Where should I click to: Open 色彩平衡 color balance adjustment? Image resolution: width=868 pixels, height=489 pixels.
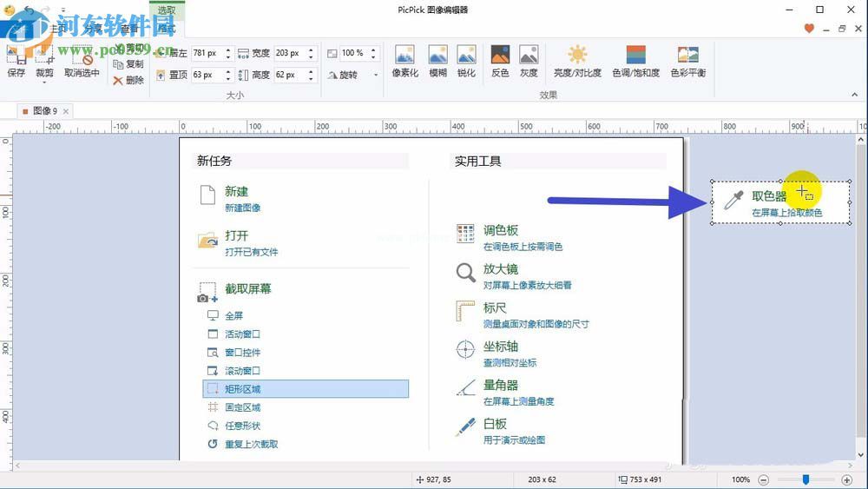tap(687, 61)
